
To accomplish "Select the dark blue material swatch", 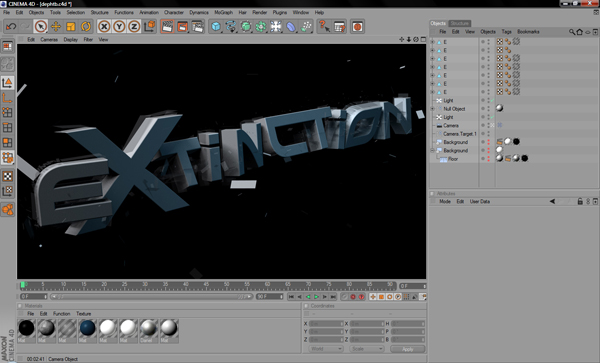I will tap(87, 328).
